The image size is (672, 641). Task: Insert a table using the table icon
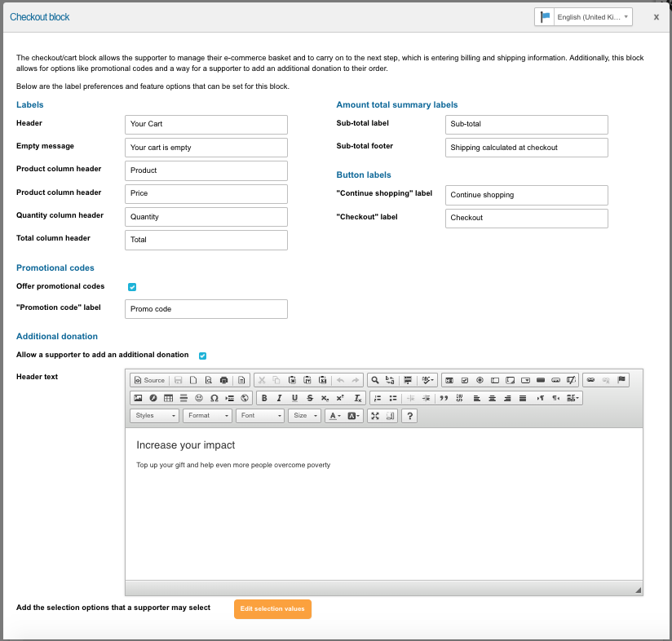pos(169,398)
